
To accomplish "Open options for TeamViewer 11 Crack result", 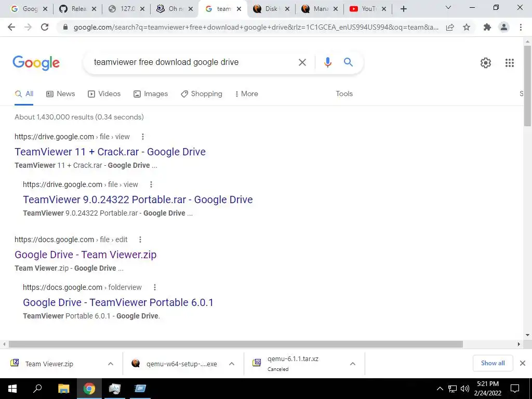I will [x=143, y=137].
